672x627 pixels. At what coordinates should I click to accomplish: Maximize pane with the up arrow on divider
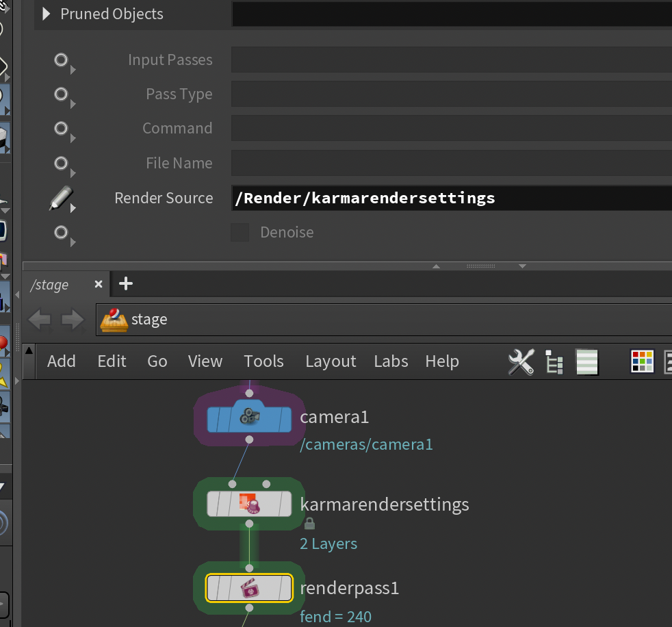(x=437, y=266)
